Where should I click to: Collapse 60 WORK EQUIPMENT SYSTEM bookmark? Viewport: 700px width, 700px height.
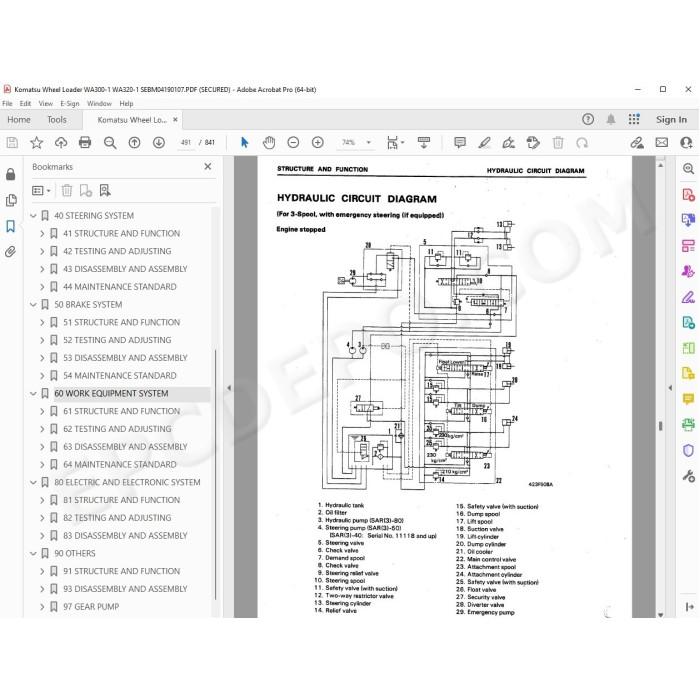(x=33, y=393)
